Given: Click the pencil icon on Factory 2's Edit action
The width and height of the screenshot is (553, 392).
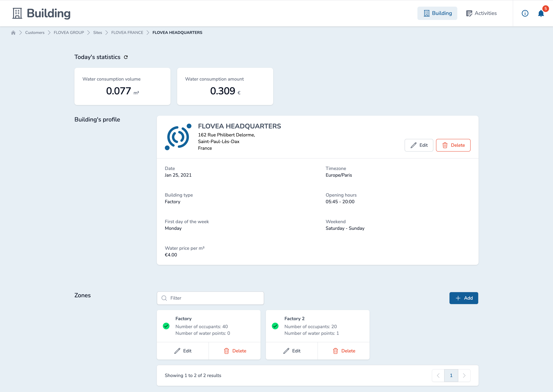Looking at the screenshot, I should click(x=286, y=351).
